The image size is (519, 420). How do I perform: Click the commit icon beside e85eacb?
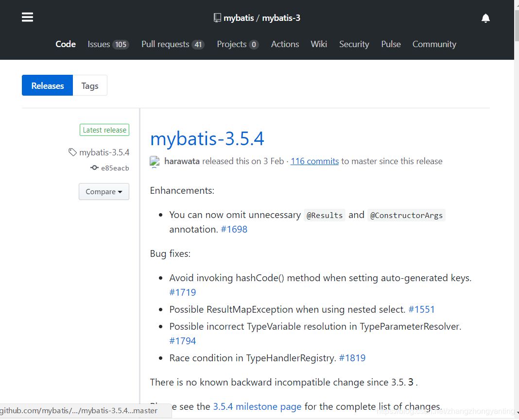[94, 168]
